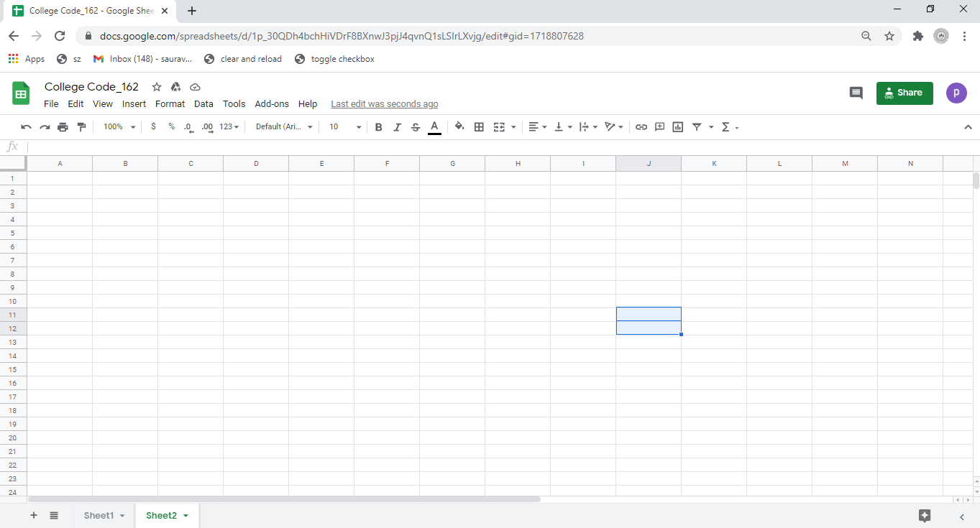Click the Print icon in toolbar
The height and width of the screenshot is (528, 980).
tap(63, 127)
